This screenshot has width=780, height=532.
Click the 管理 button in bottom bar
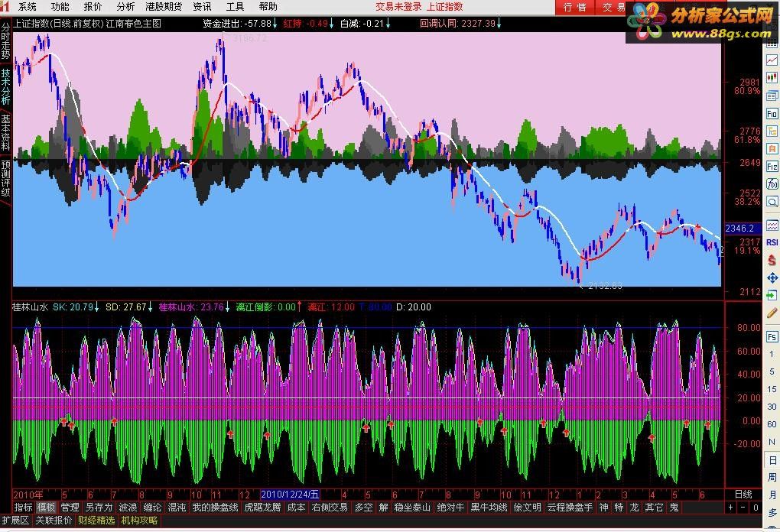70,508
